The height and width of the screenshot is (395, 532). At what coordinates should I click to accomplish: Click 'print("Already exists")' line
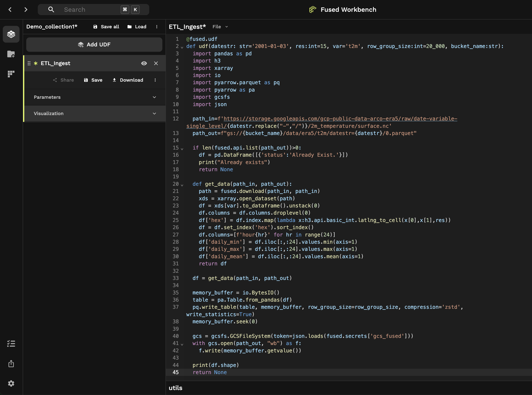234,162
